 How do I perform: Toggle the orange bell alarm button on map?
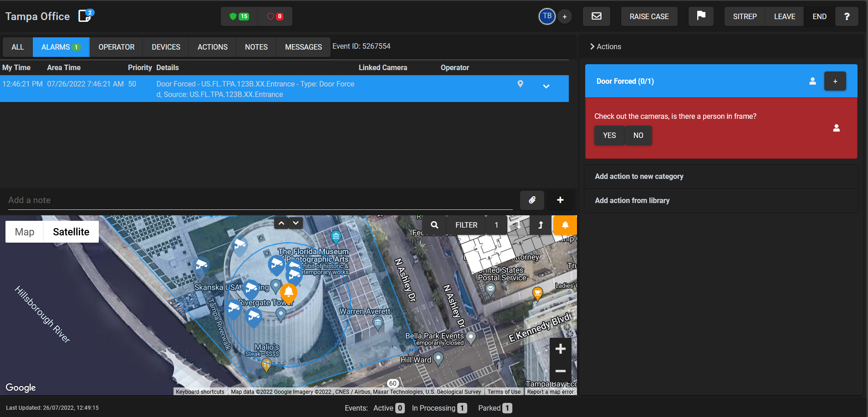pyautogui.click(x=565, y=225)
